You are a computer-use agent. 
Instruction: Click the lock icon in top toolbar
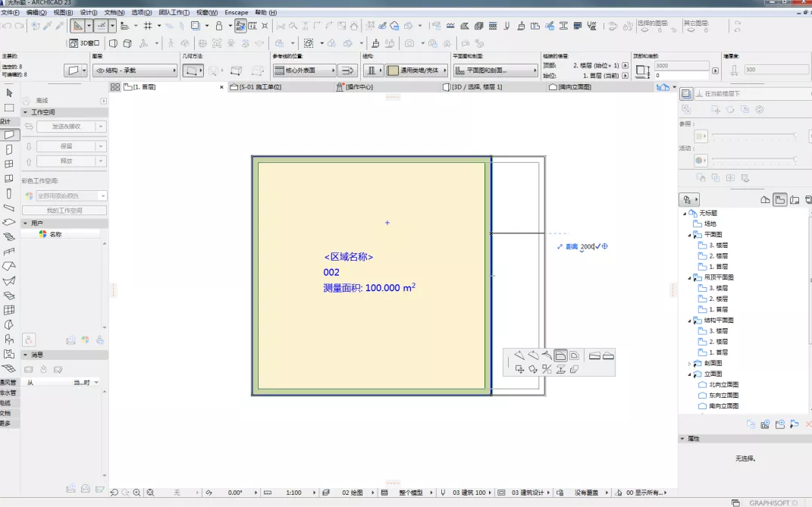tap(219, 26)
